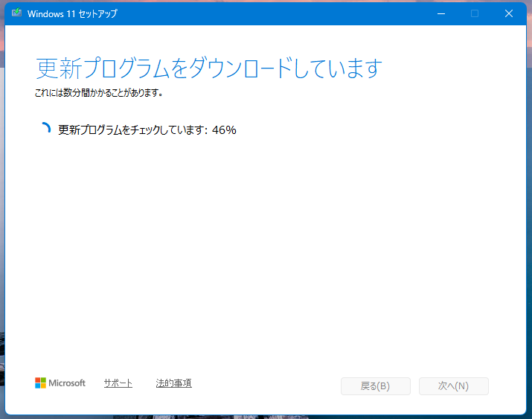Click the desktop wallpaper below the setup window
This screenshot has height=419, width=532.
[223, 416]
